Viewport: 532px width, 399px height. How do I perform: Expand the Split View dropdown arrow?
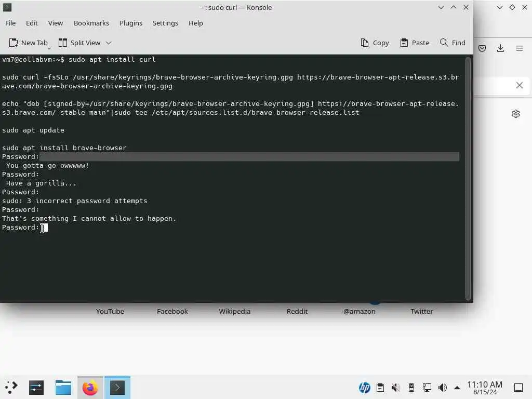pos(109,43)
